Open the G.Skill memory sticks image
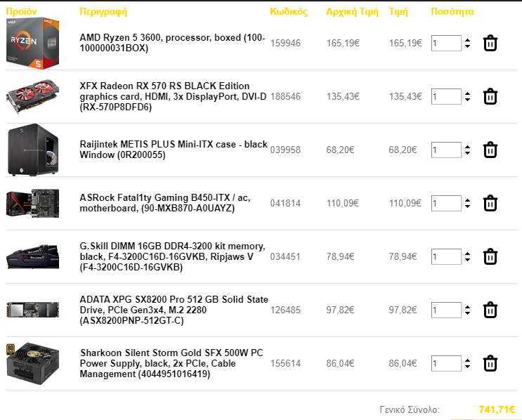This screenshot has width=522, height=420. point(32,256)
